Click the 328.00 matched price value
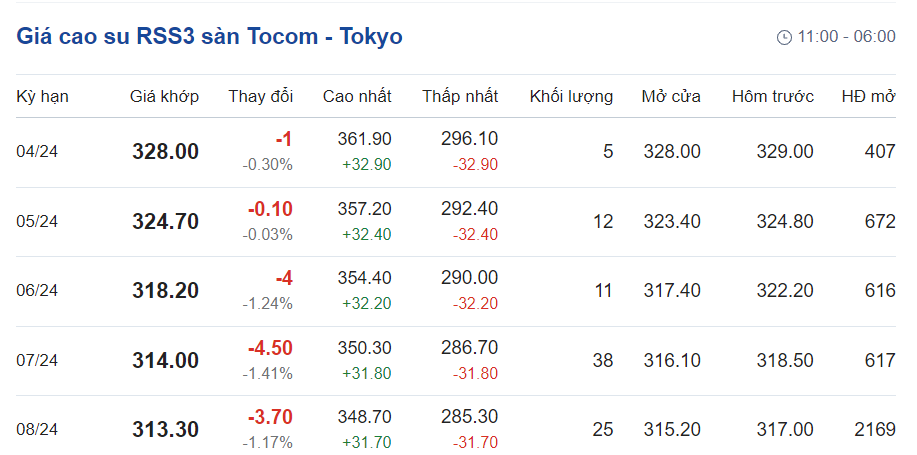This screenshot has height=455, width=917. point(165,152)
